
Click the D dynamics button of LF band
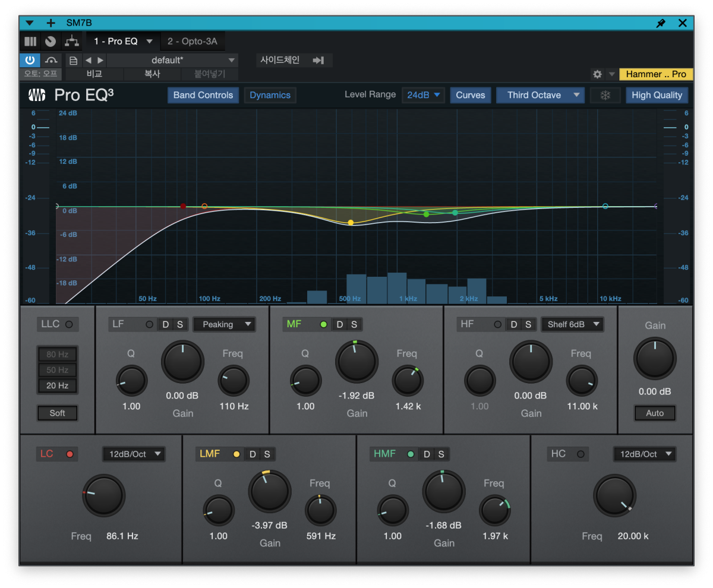coord(166,324)
